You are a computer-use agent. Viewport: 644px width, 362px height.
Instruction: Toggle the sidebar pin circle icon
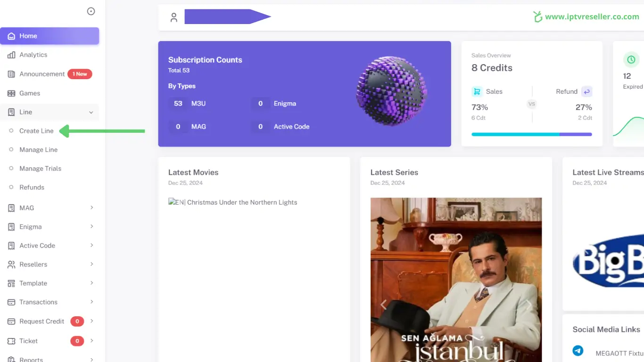pos(91,11)
